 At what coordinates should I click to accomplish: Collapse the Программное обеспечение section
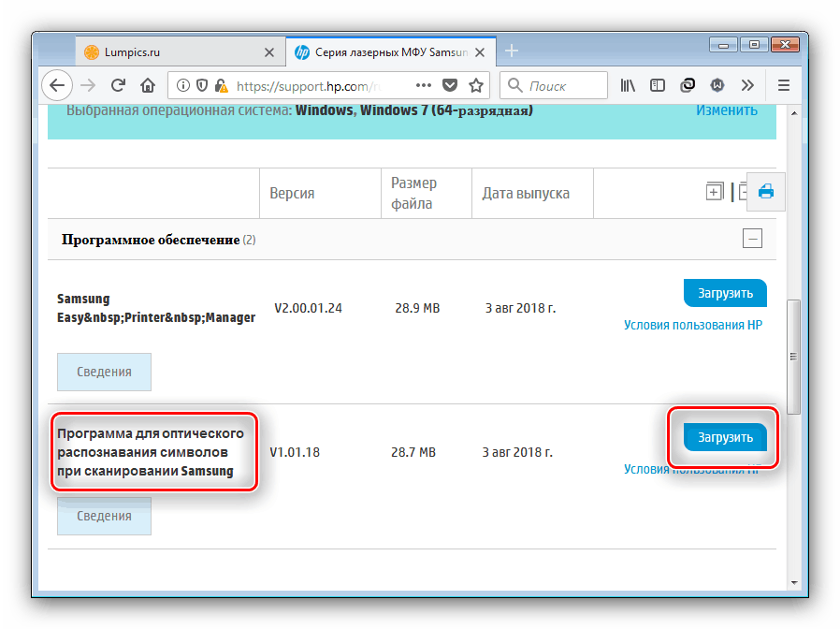tap(752, 239)
